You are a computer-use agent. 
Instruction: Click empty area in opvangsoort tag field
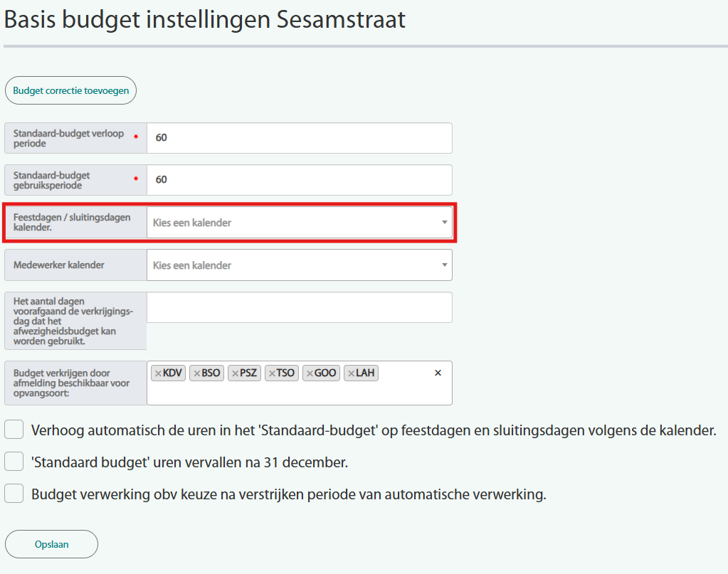pos(299,393)
